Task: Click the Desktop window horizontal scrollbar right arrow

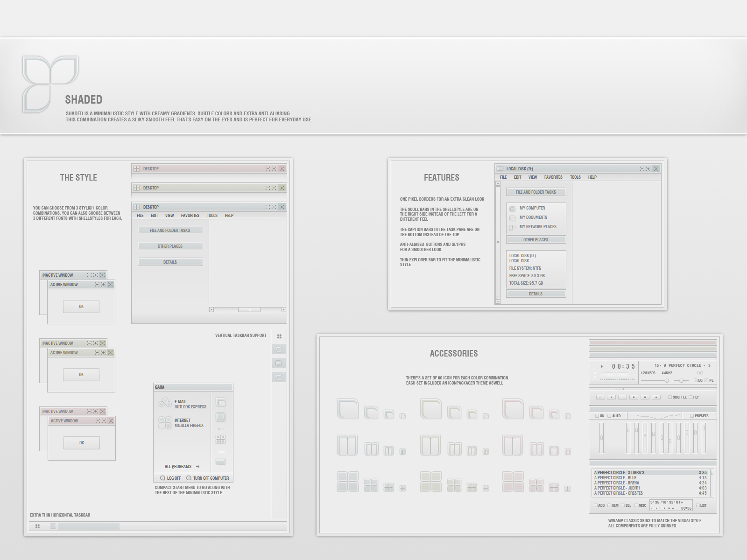Action: click(x=283, y=309)
